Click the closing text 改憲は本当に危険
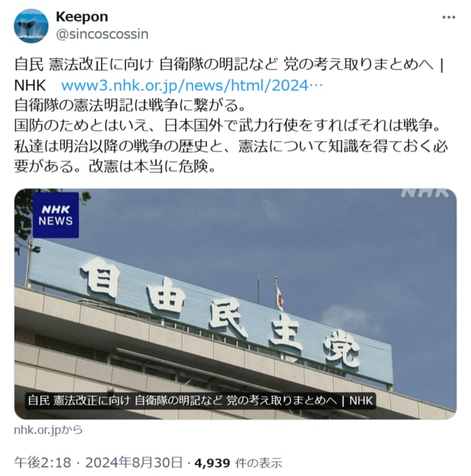 [x=152, y=166]
